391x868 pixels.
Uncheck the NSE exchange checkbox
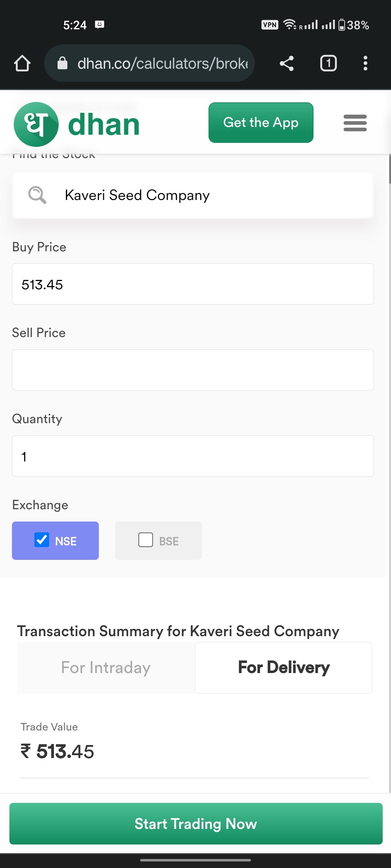pyautogui.click(x=42, y=540)
